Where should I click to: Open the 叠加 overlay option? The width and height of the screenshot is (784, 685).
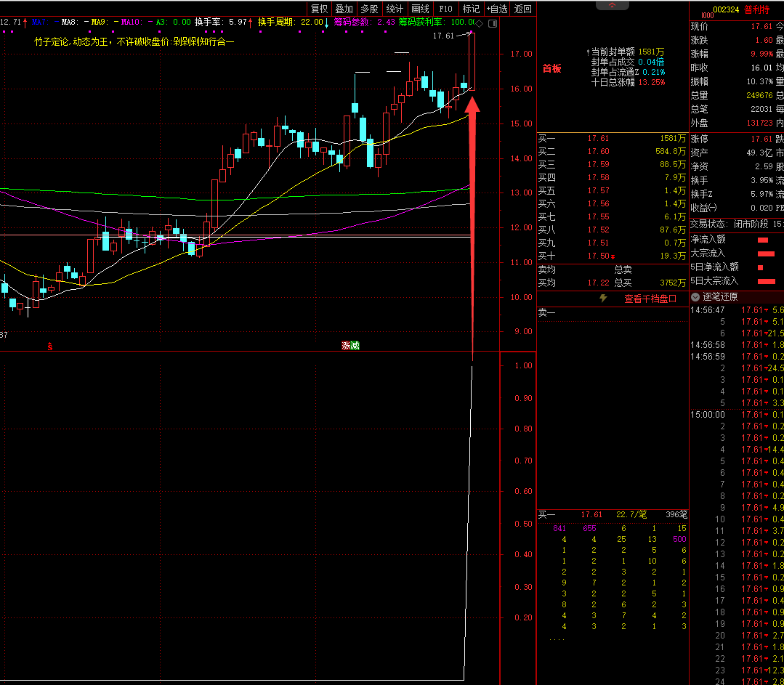pyautogui.click(x=344, y=9)
